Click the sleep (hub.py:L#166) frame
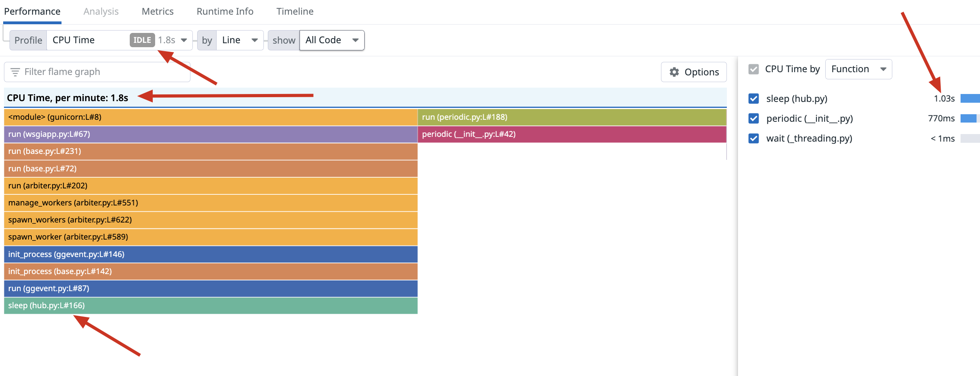 [211, 305]
